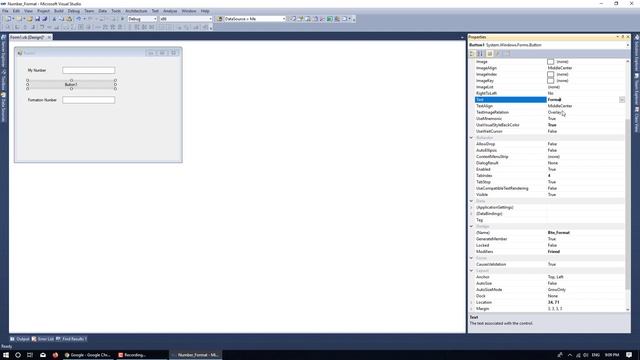This screenshot has height=360, width=640.
Task: Collapse the Focus category
Action: (471, 258)
